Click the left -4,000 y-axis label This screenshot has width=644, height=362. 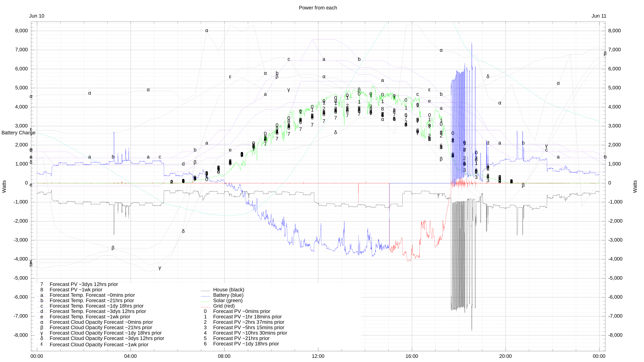pyautogui.click(x=21, y=259)
